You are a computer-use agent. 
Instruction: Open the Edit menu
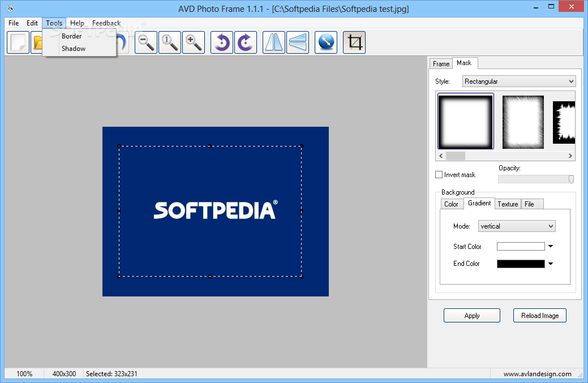(x=32, y=23)
